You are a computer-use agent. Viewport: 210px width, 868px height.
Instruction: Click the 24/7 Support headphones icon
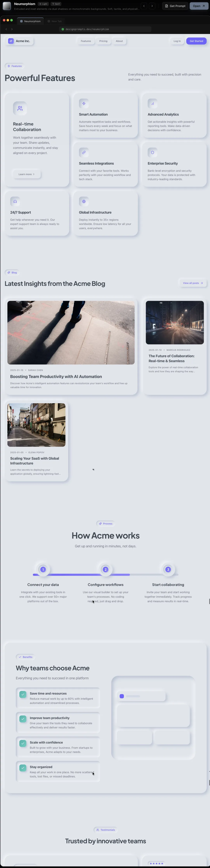pyautogui.click(x=15, y=201)
